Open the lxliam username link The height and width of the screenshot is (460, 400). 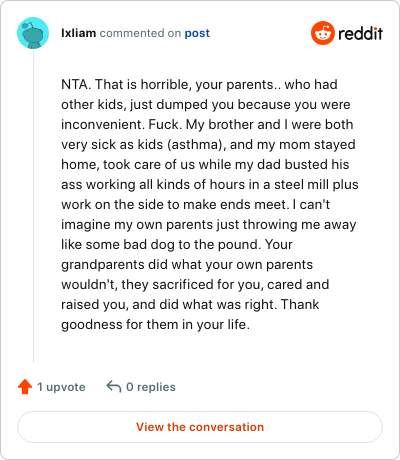pyautogui.click(x=78, y=33)
